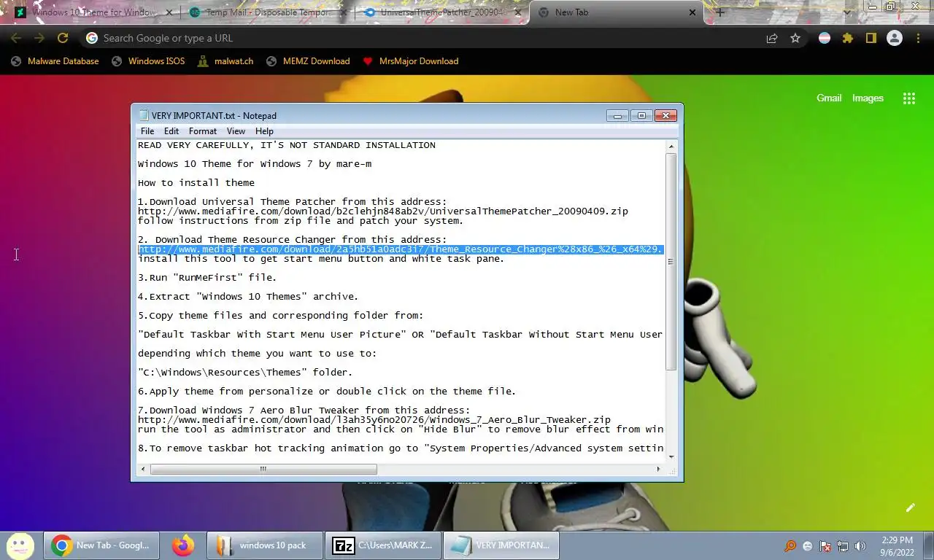
Task: Close Windows 10 Theme tab
Action: pos(169,12)
